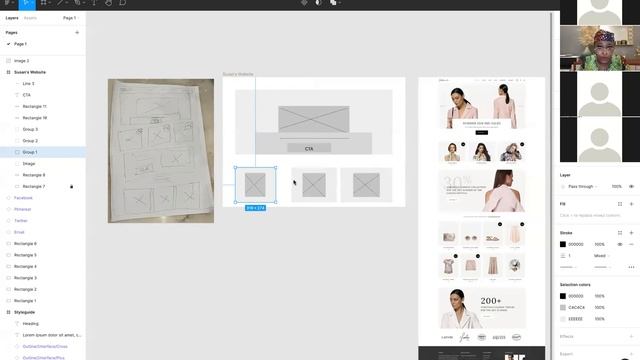Open the Mixed stroke alignment dropdown

pos(602,256)
